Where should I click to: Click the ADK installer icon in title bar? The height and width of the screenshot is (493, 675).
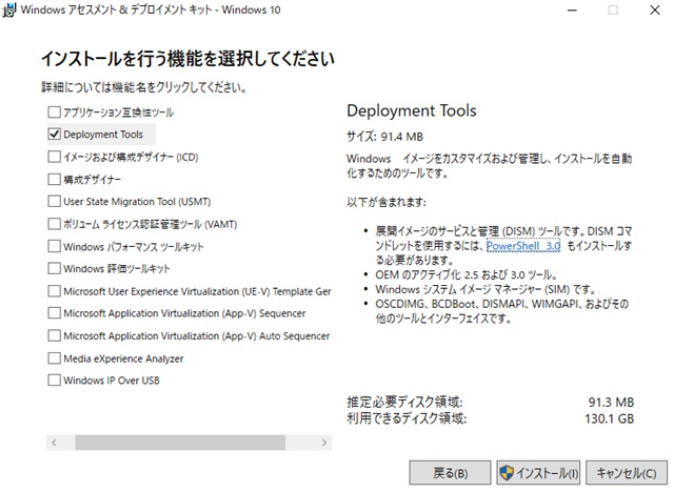point(10,10)
